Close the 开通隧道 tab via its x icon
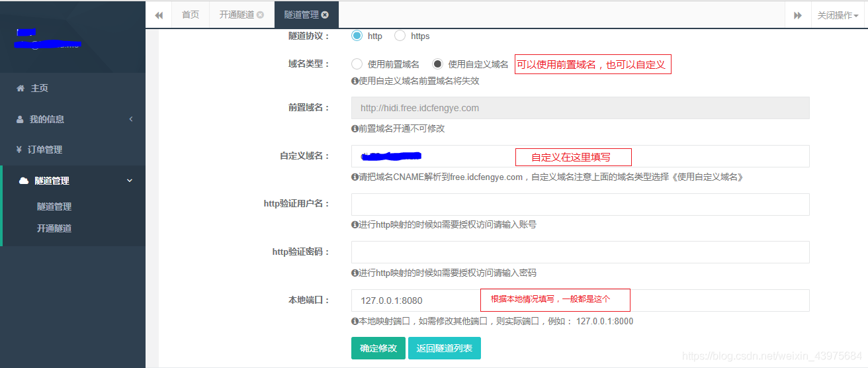 coord(260,15)
